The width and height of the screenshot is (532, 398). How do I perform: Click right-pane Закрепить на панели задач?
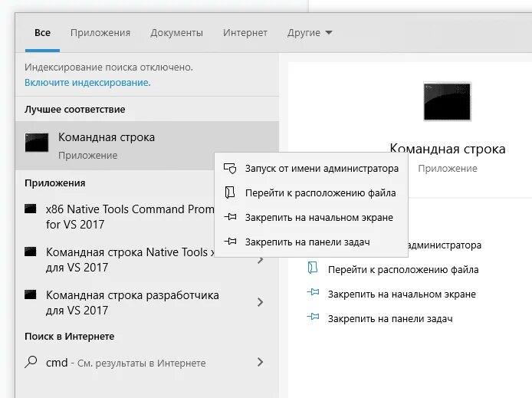click(x=390, y=319)
